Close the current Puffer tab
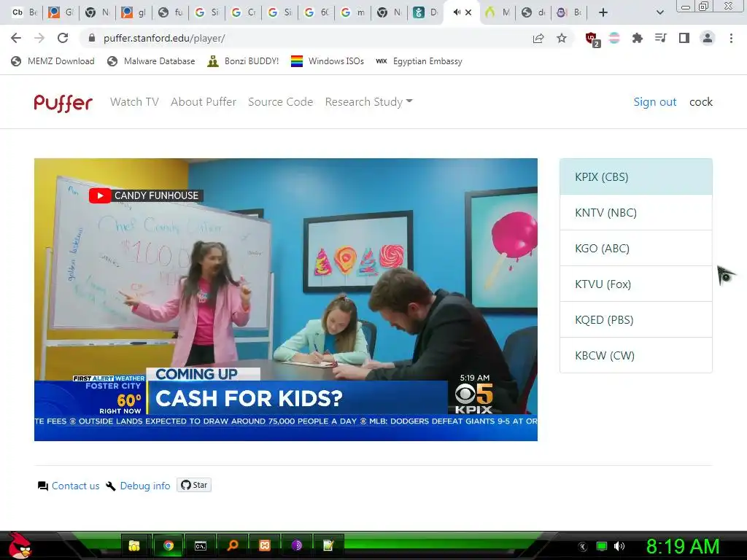Viewport: 747px width, 560px height. click(468, 12)
